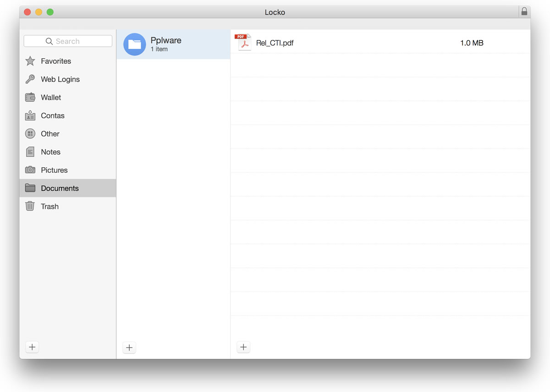Add a new sidebar category
The height and width of the screenshot is (392, 550).
[x=32, y=347]
